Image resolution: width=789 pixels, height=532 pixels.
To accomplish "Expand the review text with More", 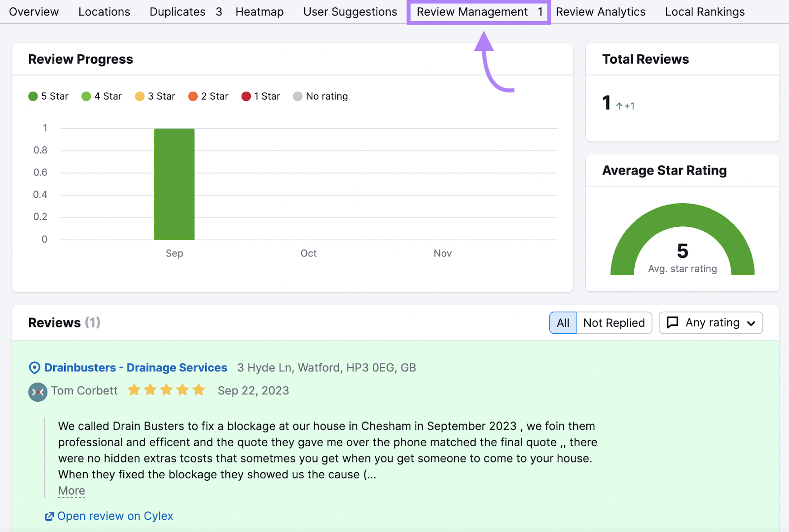I will pos(71,490).
